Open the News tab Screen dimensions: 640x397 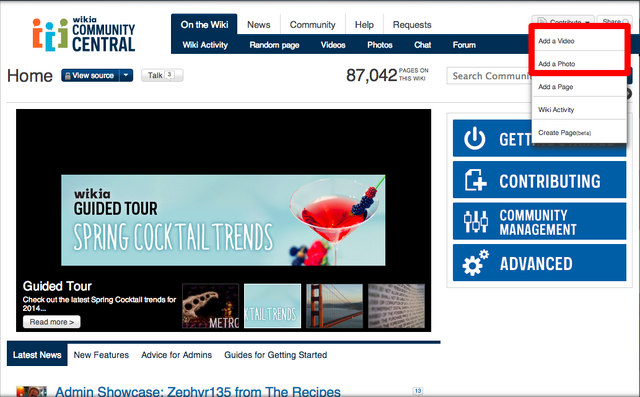pos(259,24)
